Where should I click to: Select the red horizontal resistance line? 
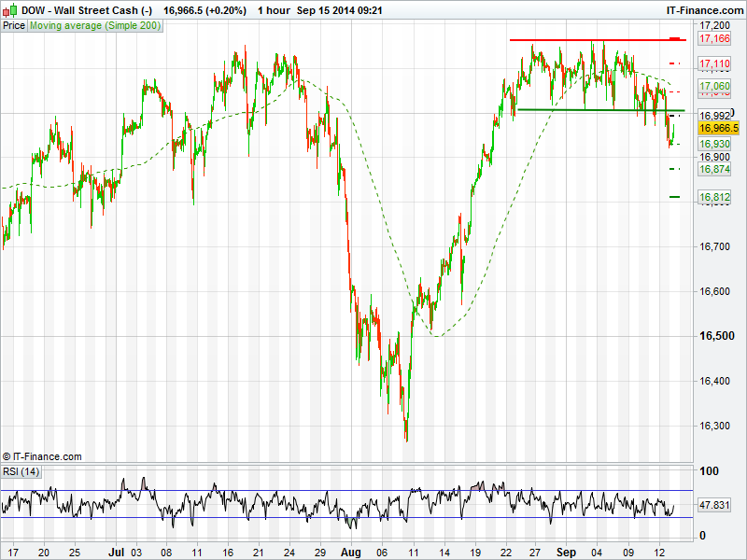[x=598, y=40]
